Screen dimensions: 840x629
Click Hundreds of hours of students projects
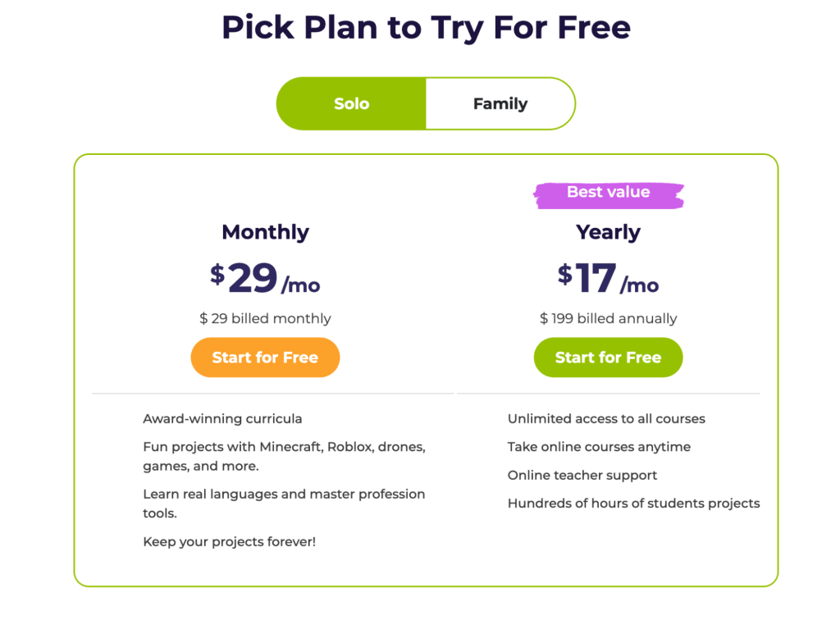pyautogui.click(x=634, y=503)
